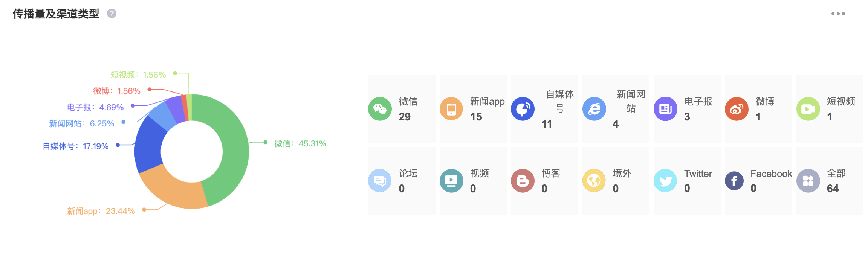Click the 微博 Weibo icon
This screenshot has width=868, height=268.
pyautogui.click(x=737, y=109)
